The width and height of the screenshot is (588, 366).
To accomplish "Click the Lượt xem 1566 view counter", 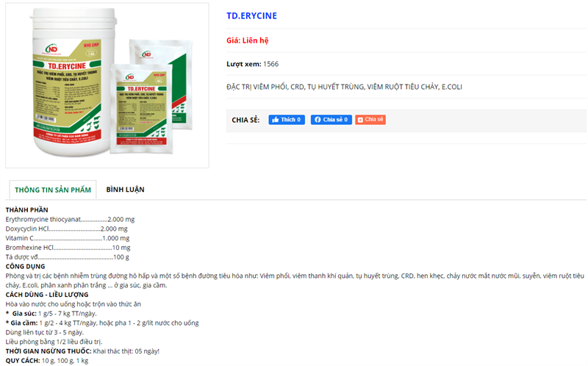I will 252,64.
